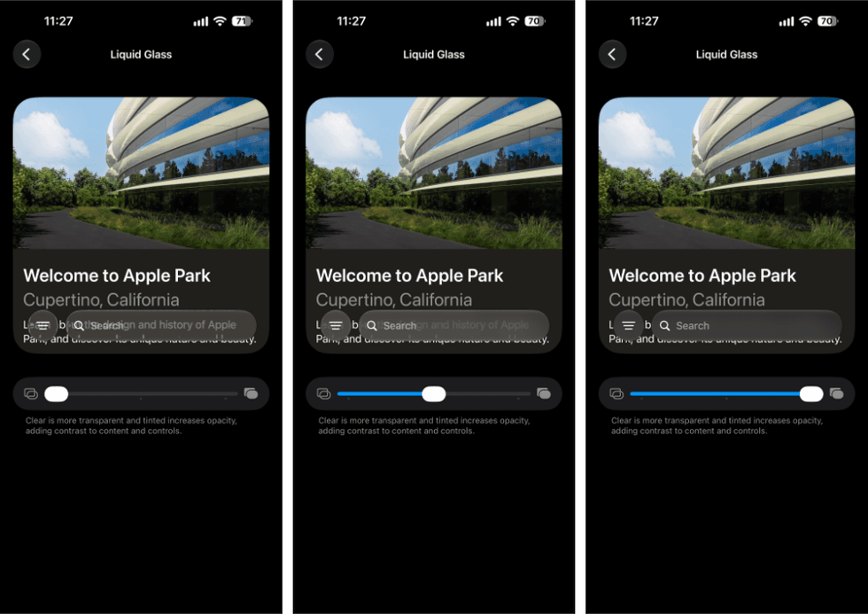Tap the Apple Park photo in the right screen
The height and width of the screenshot is (614, 868).
(x=727, y=173)
